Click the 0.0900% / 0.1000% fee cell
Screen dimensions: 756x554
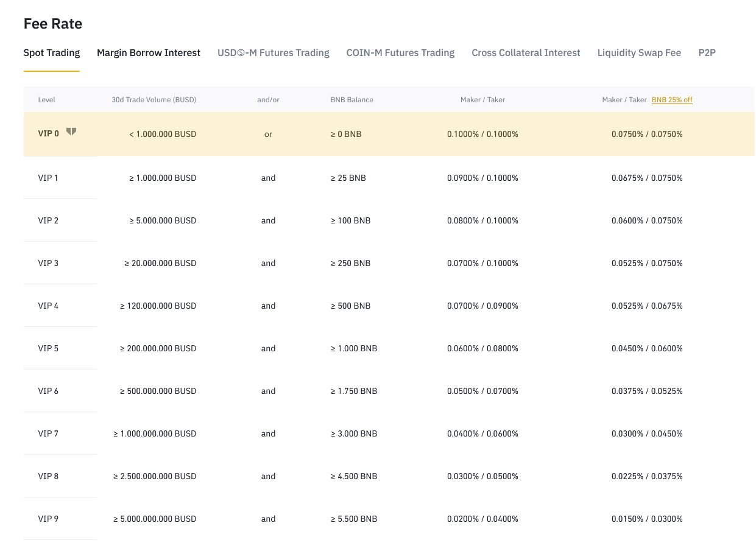click(x=482, y=178)
